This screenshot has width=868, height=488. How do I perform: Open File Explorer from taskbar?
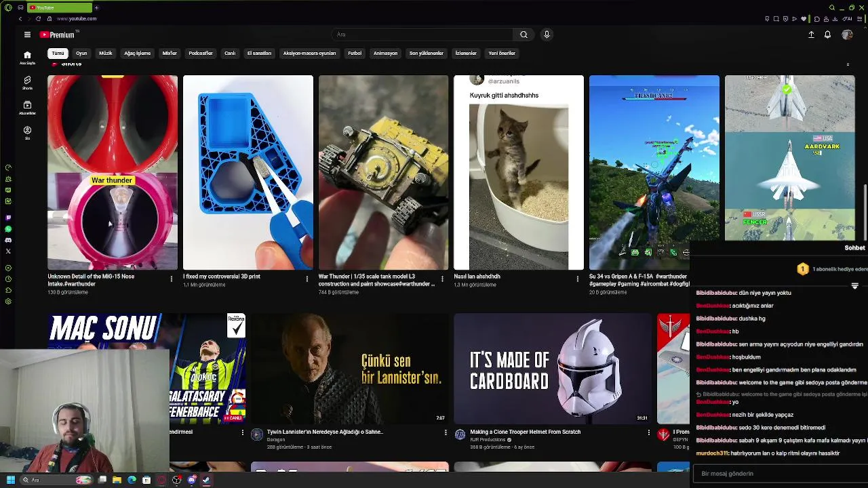click(x=117, y=480)
